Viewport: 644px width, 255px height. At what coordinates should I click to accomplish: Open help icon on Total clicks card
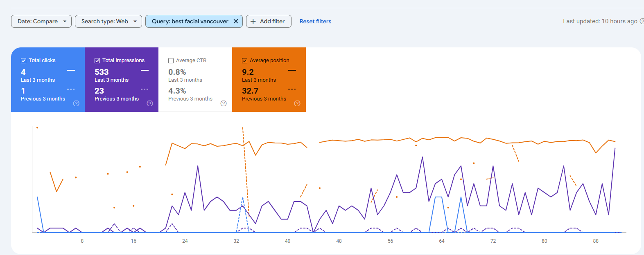click(x=76, y=103)
